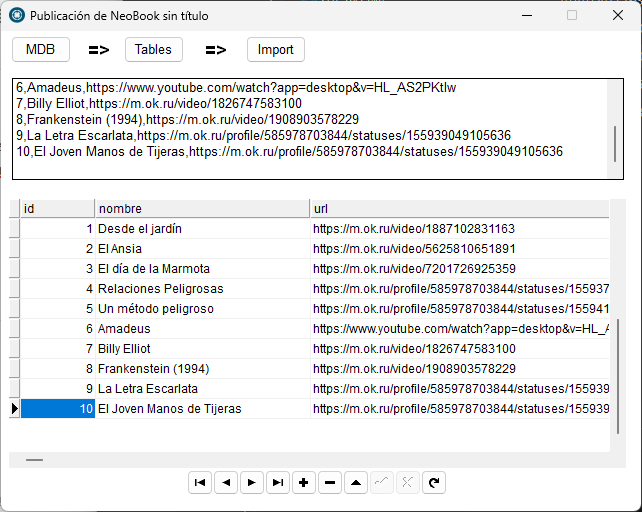Click line 10,El Joven Manos in text box
Viewport: 642px width, 512px height.
(x=289, y=152)
